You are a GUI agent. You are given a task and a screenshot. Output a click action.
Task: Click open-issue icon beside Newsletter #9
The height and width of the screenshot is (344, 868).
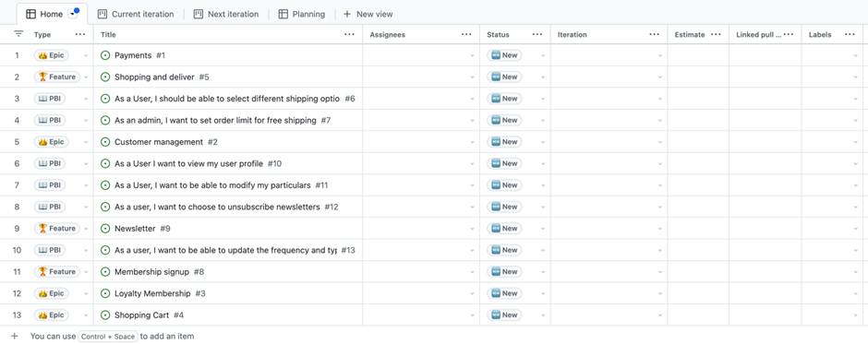coord(105,229)
